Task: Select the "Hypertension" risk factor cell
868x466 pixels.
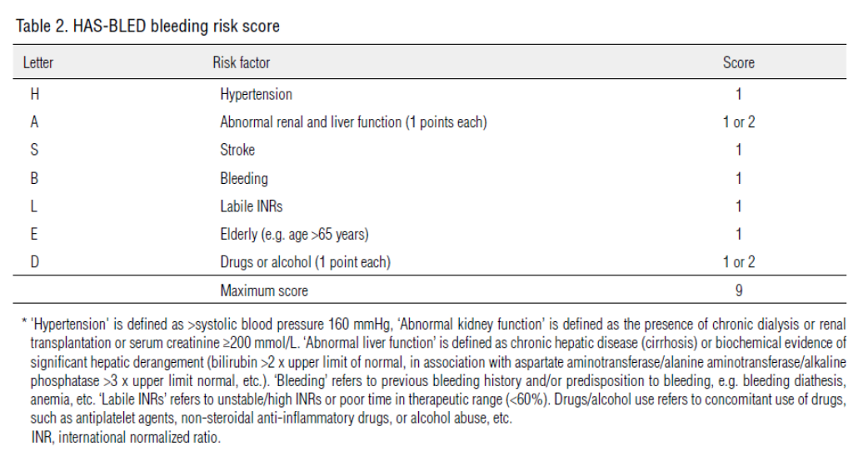Action: tap(256, 94)
